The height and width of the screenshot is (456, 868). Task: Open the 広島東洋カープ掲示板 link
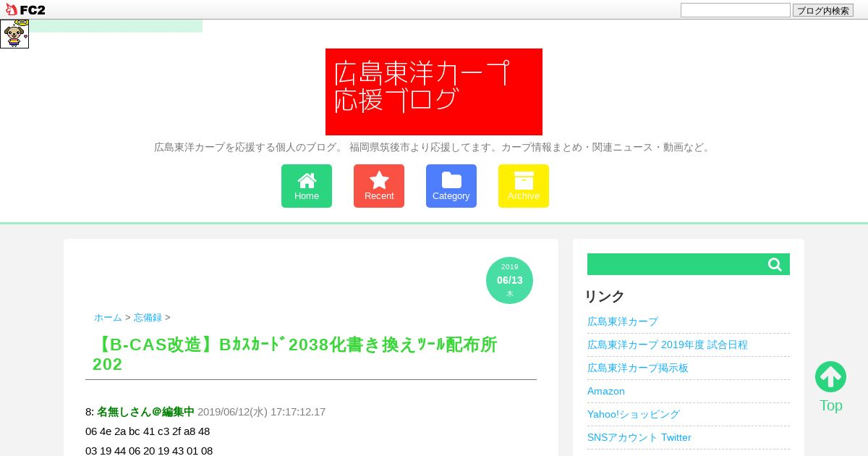pyautogui.click(x=638, y=368)
